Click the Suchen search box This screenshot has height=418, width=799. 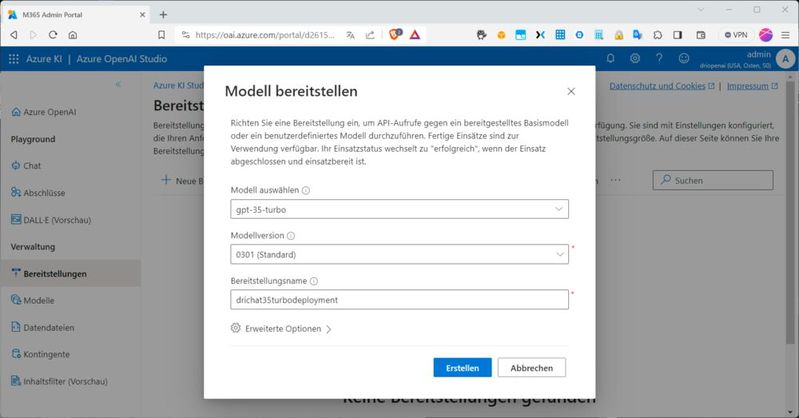(x=713, y=180)
